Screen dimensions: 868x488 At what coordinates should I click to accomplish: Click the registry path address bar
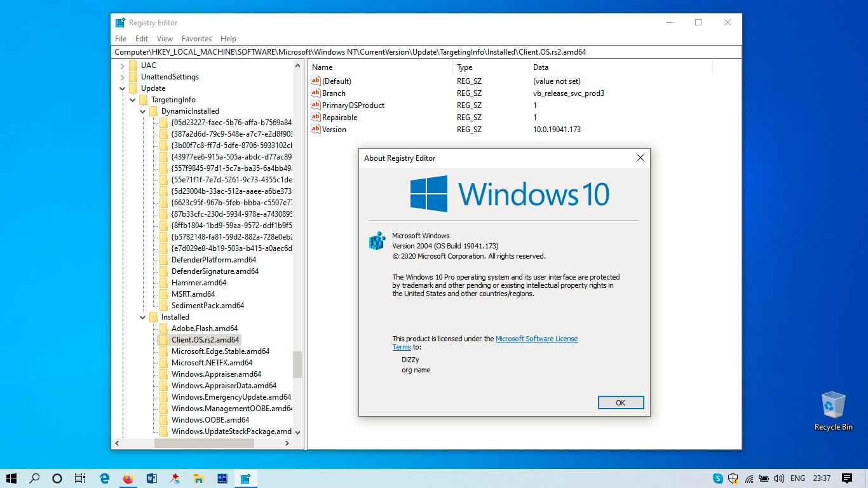pos(426,52)
